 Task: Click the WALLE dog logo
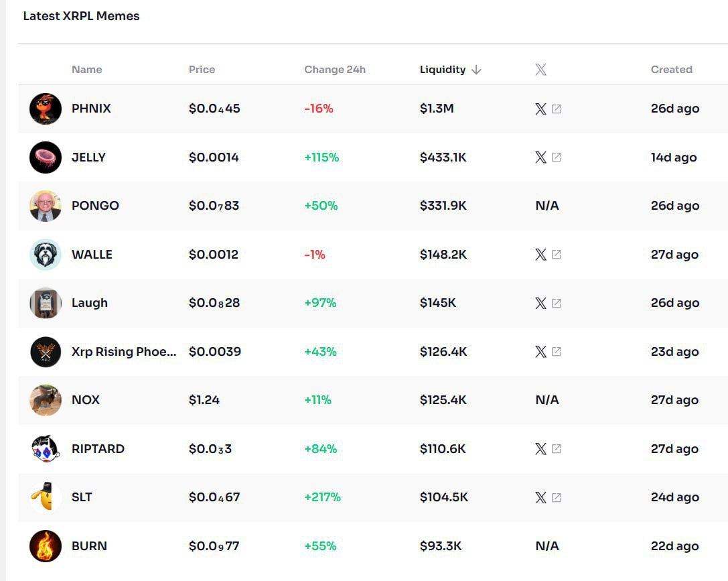(45, 254)
